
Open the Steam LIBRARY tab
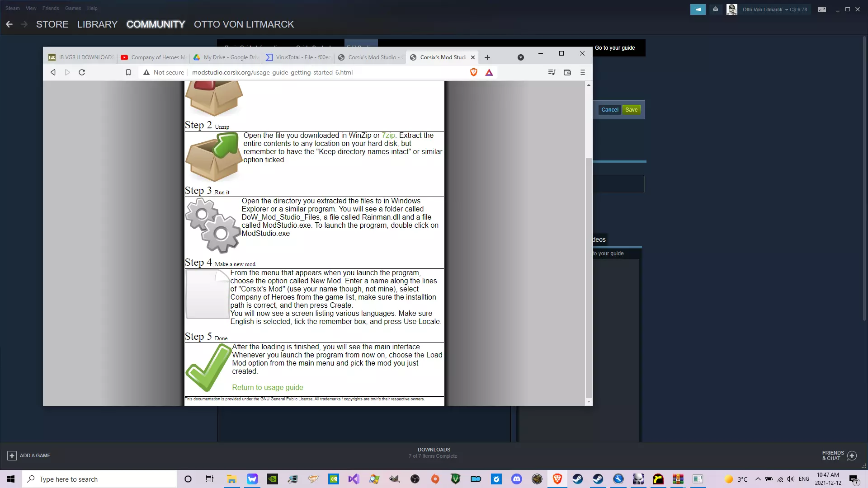point(97,24)
